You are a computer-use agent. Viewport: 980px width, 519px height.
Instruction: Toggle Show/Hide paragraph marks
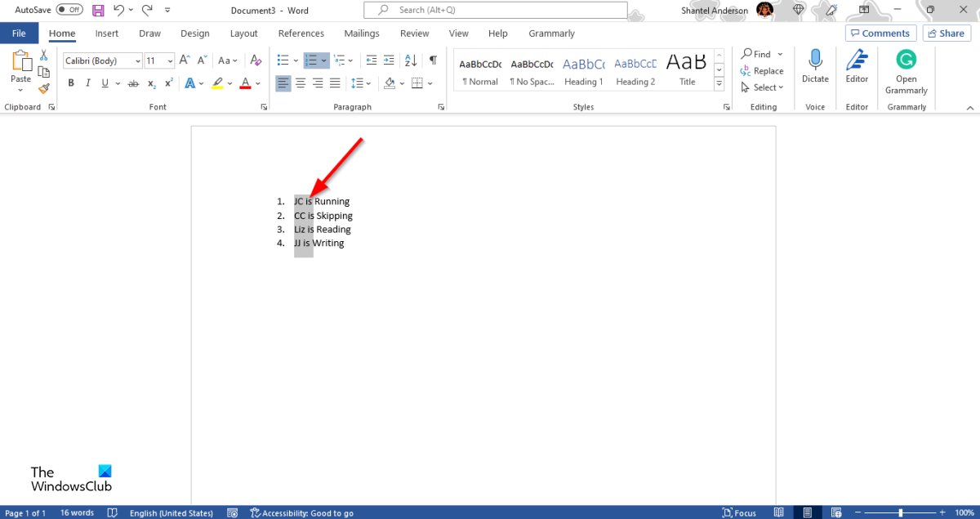pyautogui.click(x=433, y=60)
